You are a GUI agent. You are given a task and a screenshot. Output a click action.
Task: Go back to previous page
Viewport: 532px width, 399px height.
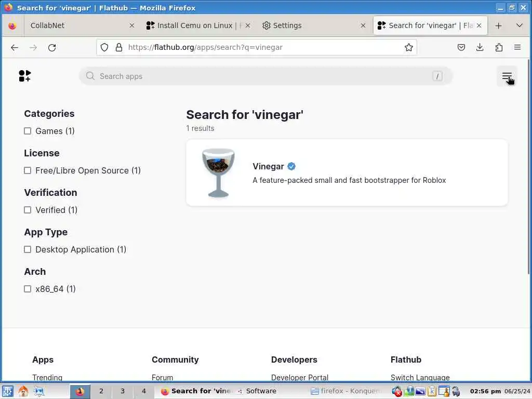pyautogui.click(x=15, y=47)
